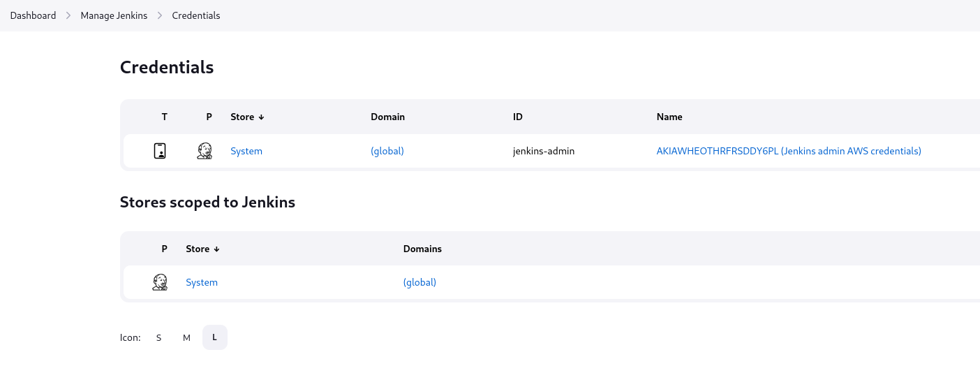Open (global) domain link in Credentials table
The height and width of the screenshot is (366, 980).
[x=387, y=151]
